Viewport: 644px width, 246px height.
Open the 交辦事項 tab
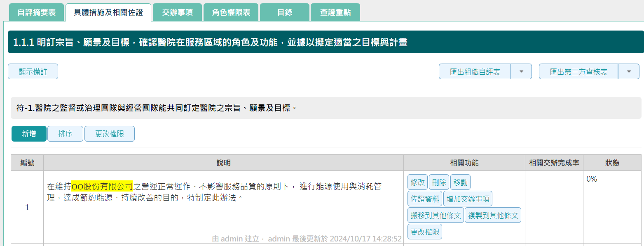coord(177,12)
